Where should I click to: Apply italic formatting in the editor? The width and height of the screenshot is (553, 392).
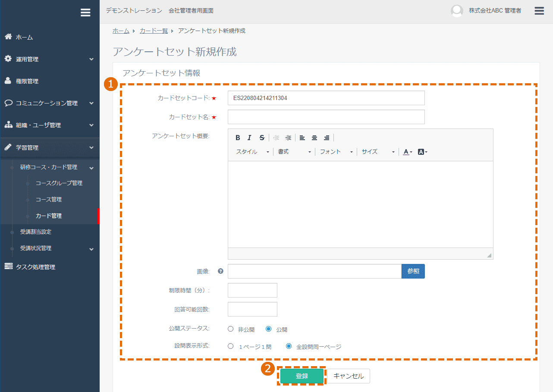(x=249, y=138)
